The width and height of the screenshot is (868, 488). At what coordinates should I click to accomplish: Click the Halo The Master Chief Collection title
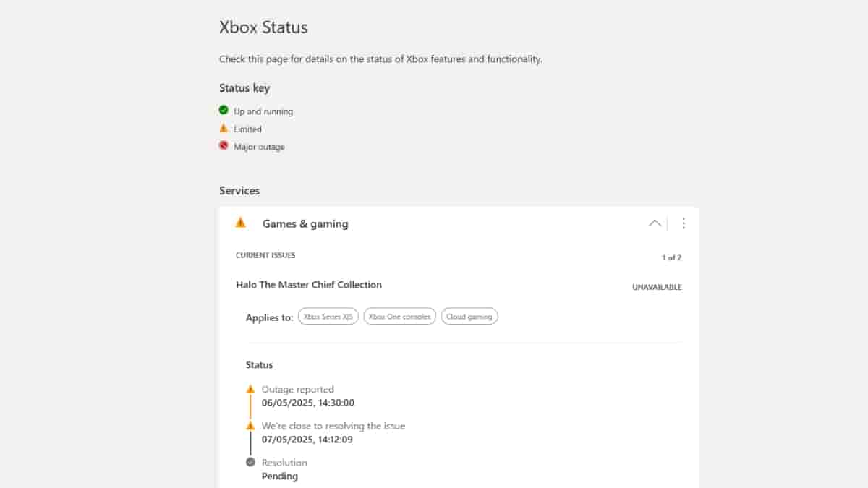click(309, 285)
